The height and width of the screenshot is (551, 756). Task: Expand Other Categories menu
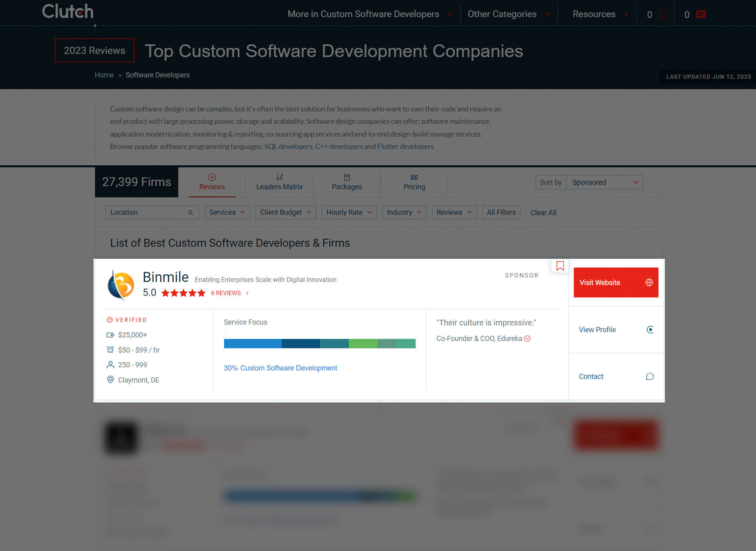coord(509,14)
